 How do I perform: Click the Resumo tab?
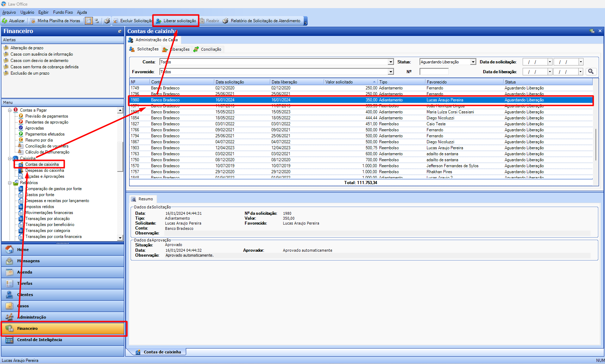click(x=143, y=199)
